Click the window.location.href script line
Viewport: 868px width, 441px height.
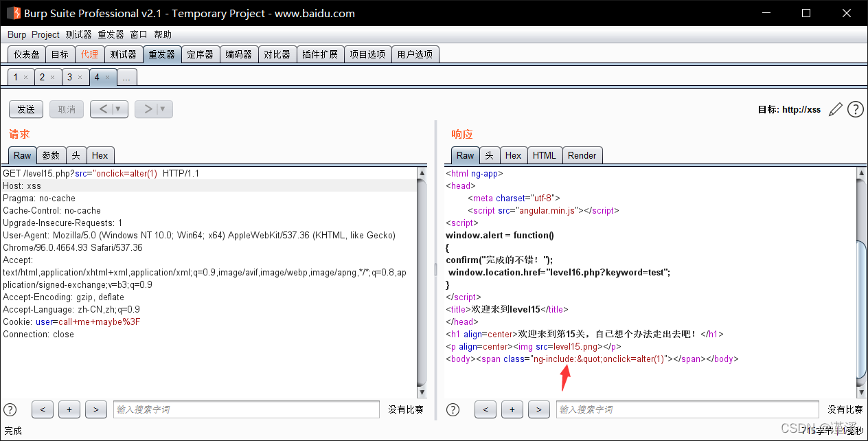(559, 272)
